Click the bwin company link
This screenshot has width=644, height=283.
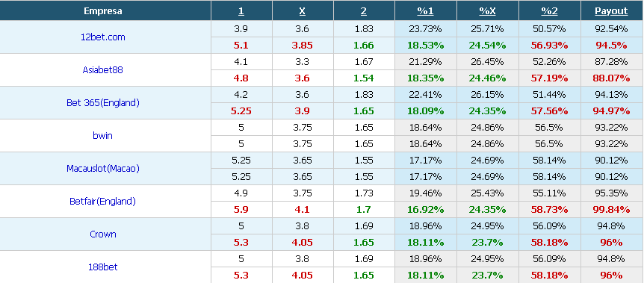(x=102, y=136)
